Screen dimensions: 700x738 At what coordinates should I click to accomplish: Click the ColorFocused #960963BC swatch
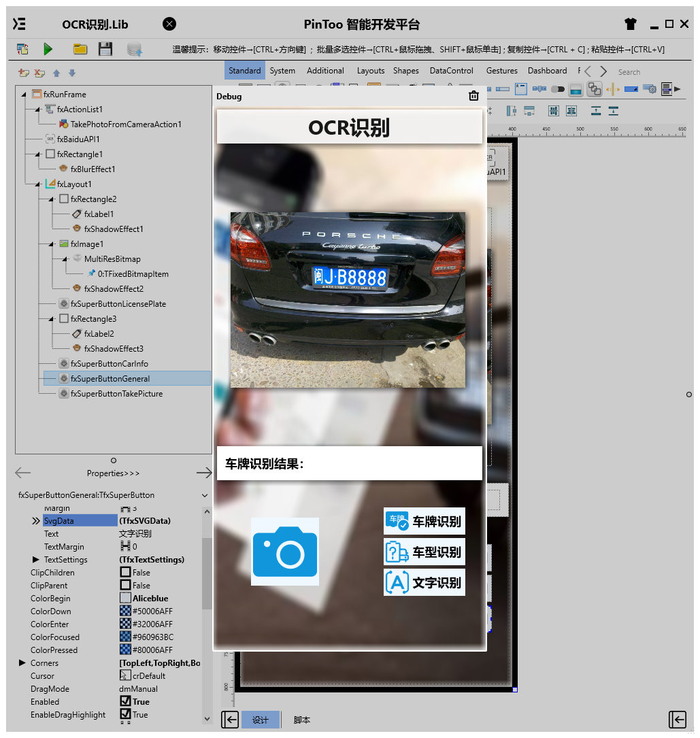pos(125,637)
